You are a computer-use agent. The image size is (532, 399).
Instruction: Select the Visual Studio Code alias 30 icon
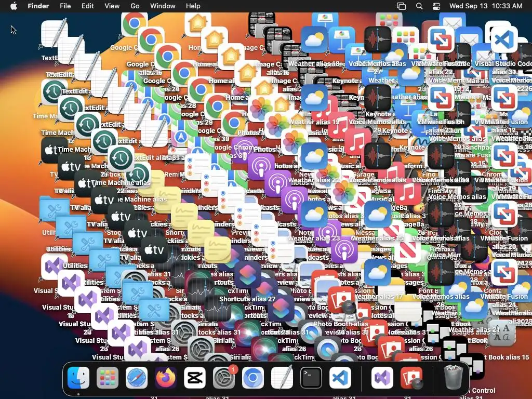[504, 39]
